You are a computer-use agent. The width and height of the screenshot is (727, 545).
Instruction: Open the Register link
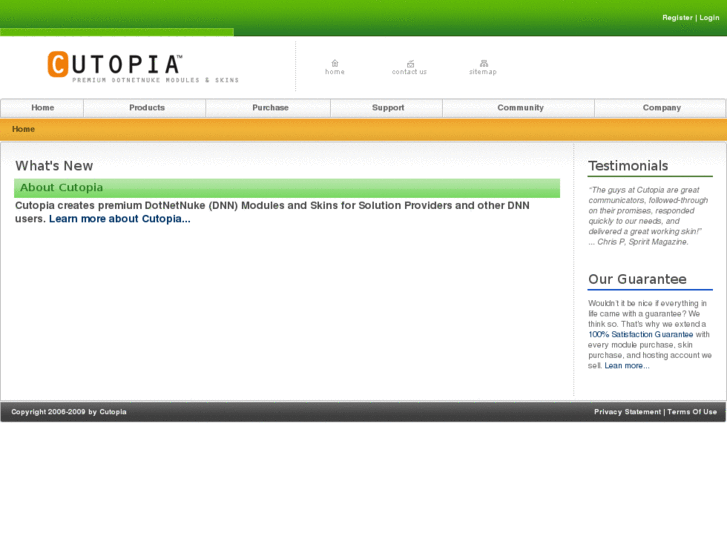pos(677,18)
